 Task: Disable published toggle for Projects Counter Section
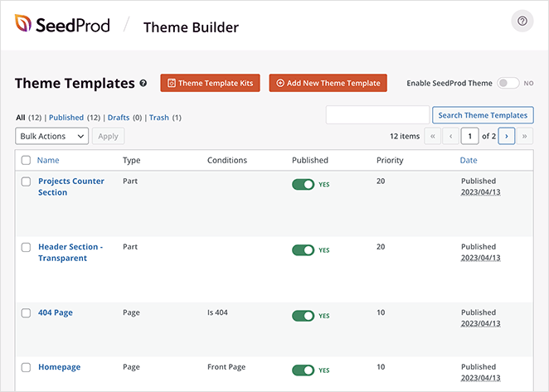(x=304, y=184)
